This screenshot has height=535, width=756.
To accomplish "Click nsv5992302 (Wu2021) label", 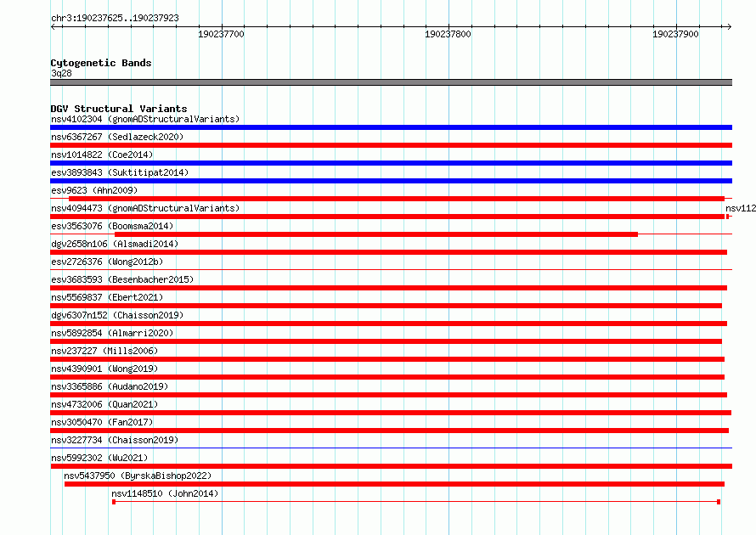I will 99,458.
